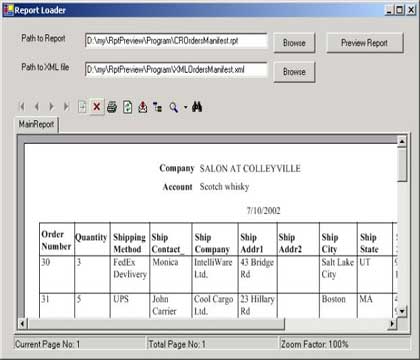Click vertical scrollbar up arrow
Image resolution: width=420 pixels, height=360 pixels.
402,141
